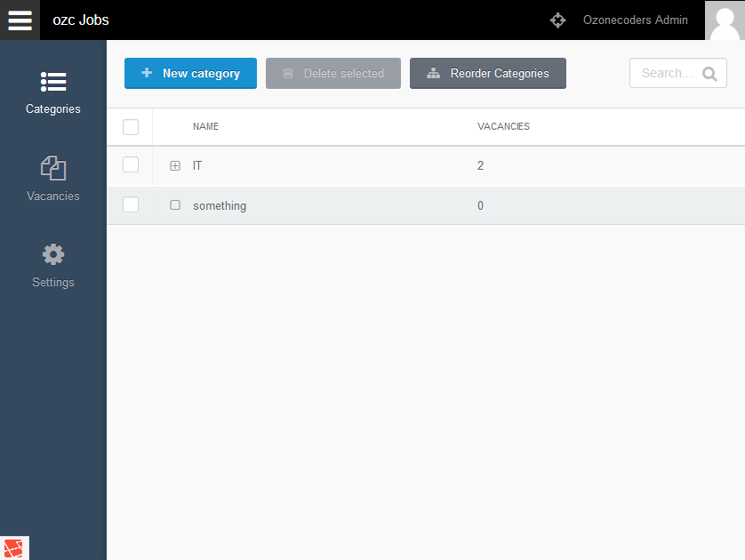Expand the IT category tree node

click(175, 165)
